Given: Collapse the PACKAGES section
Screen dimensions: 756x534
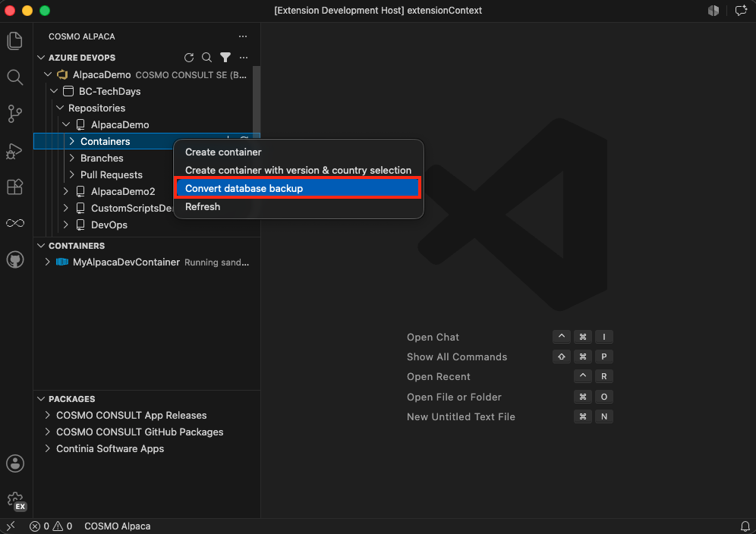Looking at the screenshot, I should click(42, 398).
